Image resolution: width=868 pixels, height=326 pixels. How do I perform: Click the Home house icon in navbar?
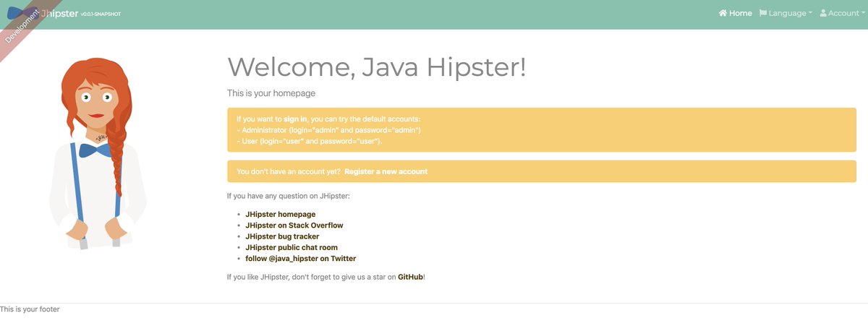pos(723,13)
